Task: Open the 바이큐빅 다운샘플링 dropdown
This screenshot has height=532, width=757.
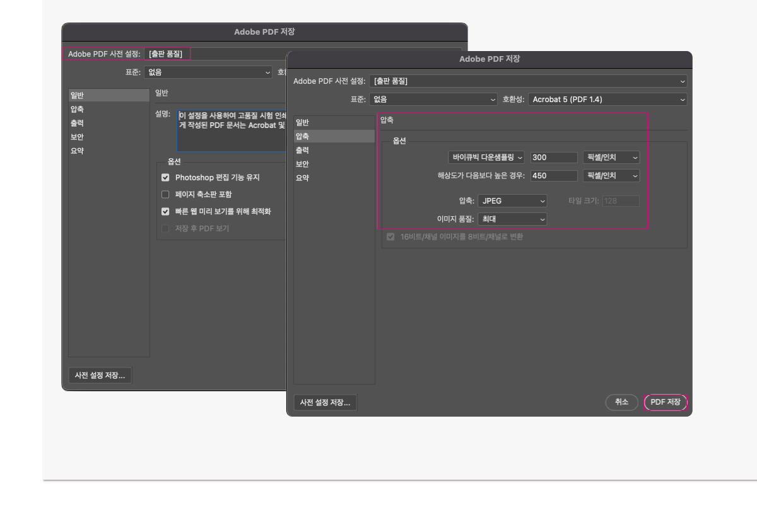Action: 486,158
